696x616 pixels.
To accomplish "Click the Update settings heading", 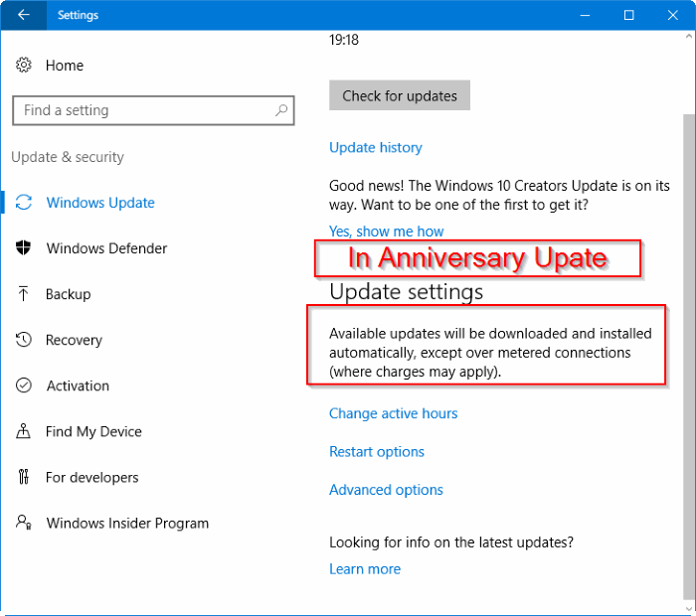I will [x=406, y=292].
